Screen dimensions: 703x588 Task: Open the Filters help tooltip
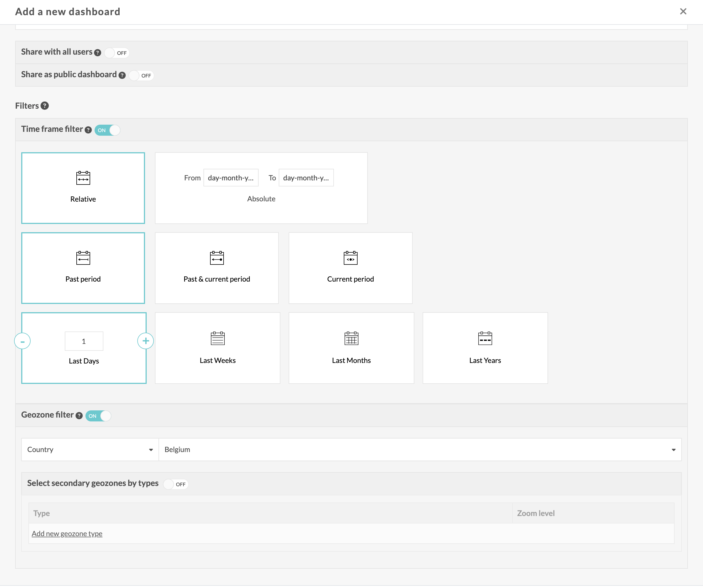pyautogui.click(x=45, y=106)
